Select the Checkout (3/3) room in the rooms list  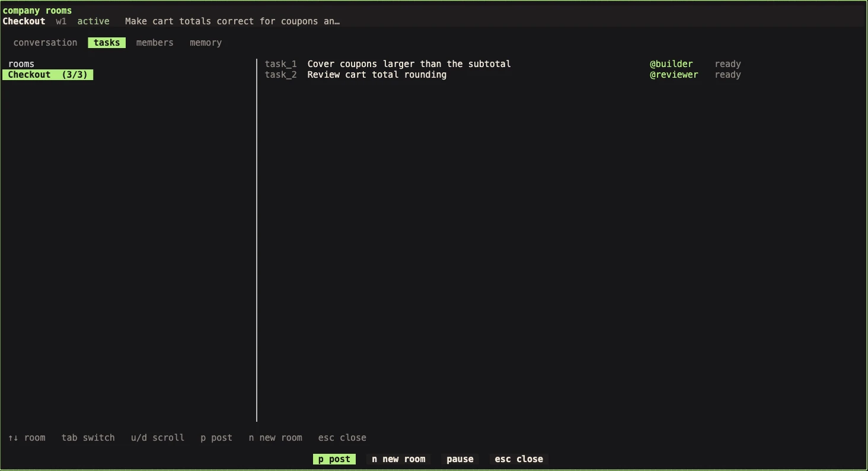click(x=48, y=75)
